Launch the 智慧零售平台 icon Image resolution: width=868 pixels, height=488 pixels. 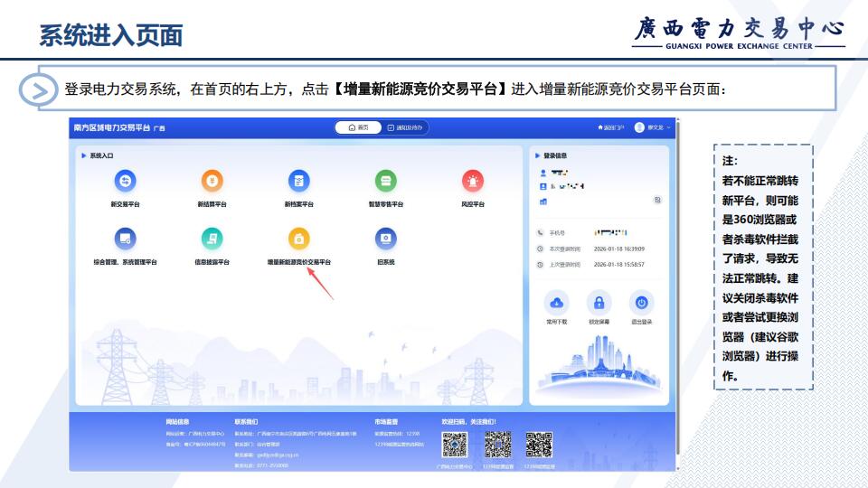tap(386, 182)
